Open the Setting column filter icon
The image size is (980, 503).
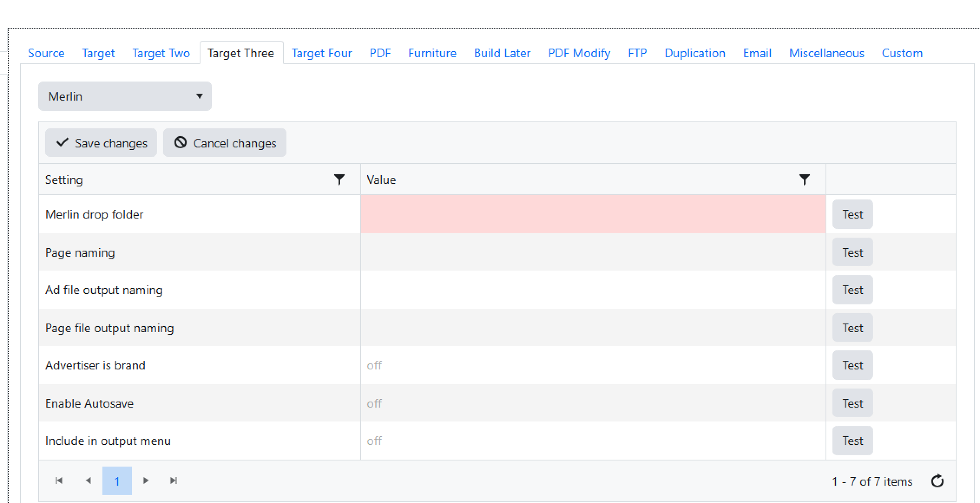click(339, 180)
